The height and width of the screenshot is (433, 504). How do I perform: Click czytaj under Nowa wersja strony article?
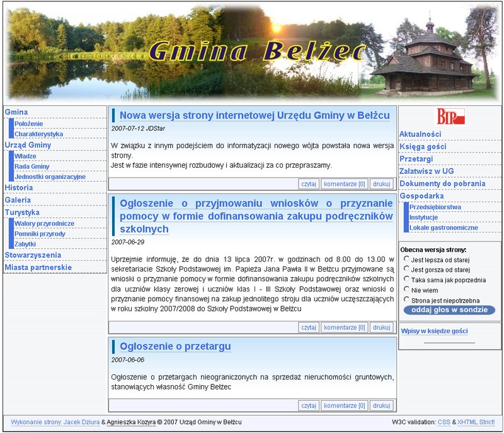coord(309,184)
